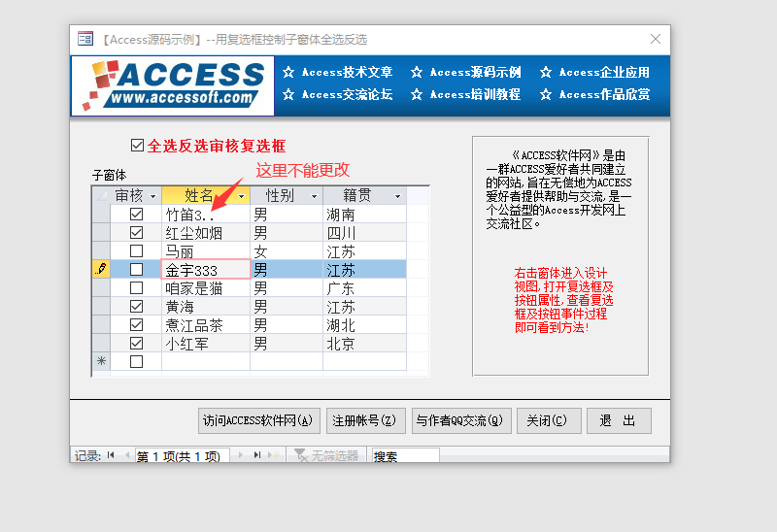Viewport: 777px width, 532px height.
Task: Click the form icon in title bar
Action: point(85,39)
